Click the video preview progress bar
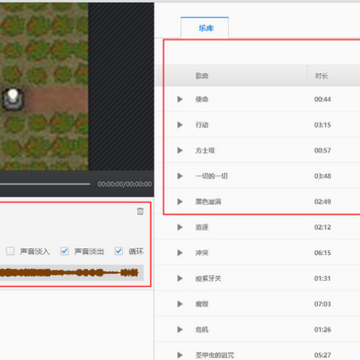Screen dimensions: 360x360 (x=45, y=184)
